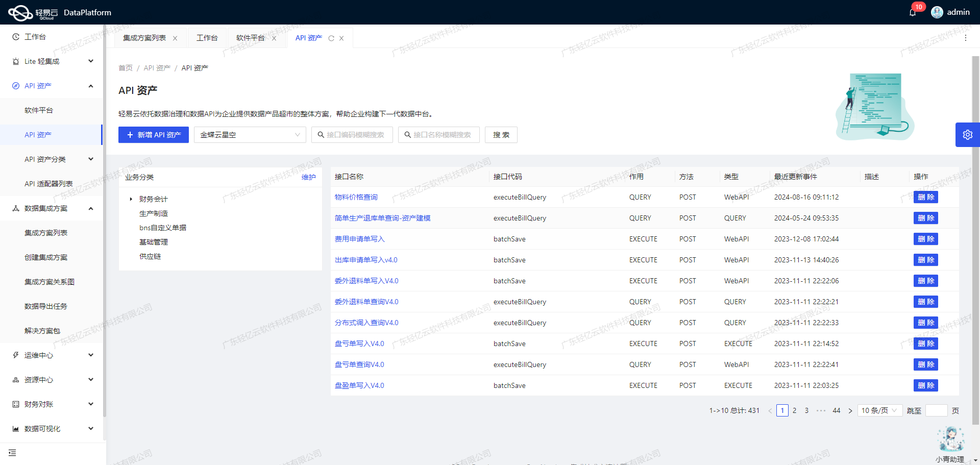Open the 10 条/页 page size dropdown
The width and height of the screenshot is (980, 465).
(x=879, y=410)
